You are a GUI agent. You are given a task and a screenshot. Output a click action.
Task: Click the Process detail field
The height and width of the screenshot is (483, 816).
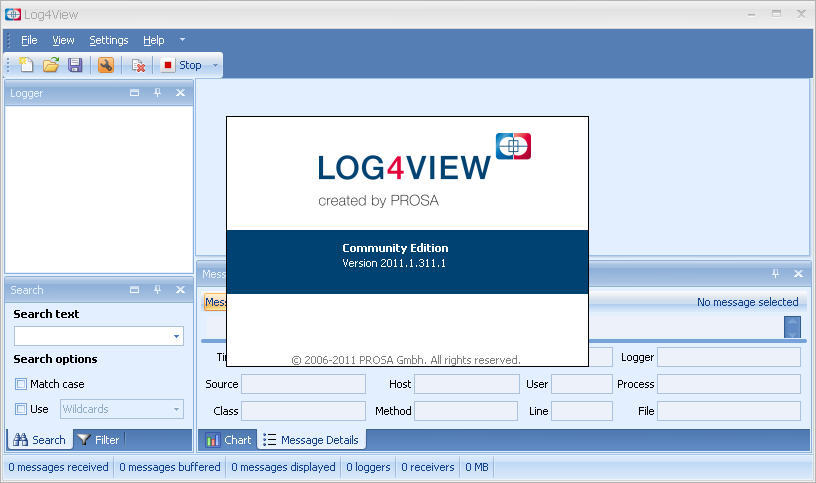[729, 384]
